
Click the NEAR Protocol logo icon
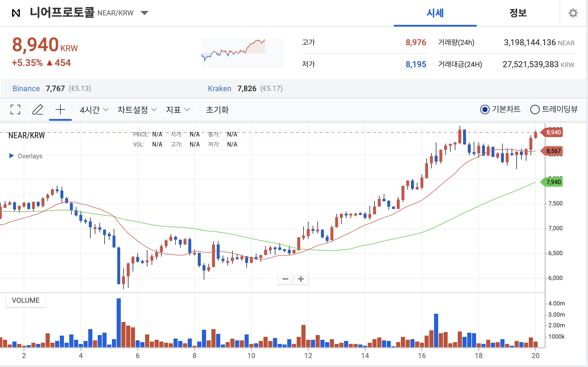click(16, 13)
